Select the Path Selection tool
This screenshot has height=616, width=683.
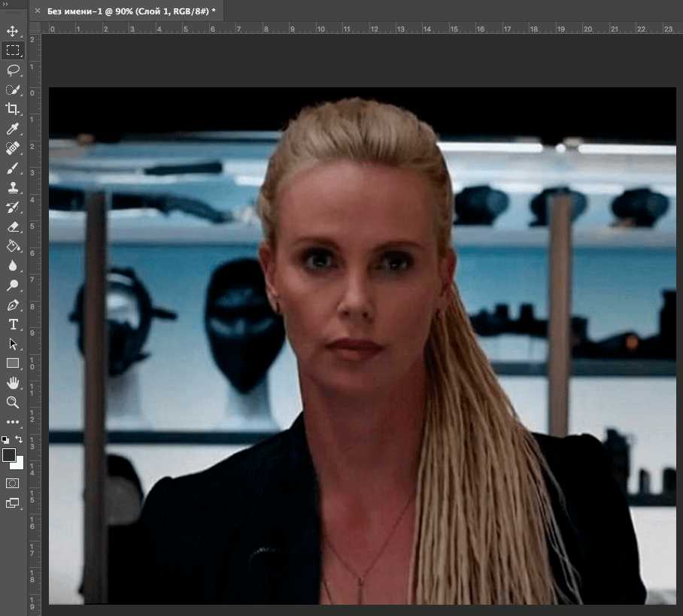coord(13,344)
